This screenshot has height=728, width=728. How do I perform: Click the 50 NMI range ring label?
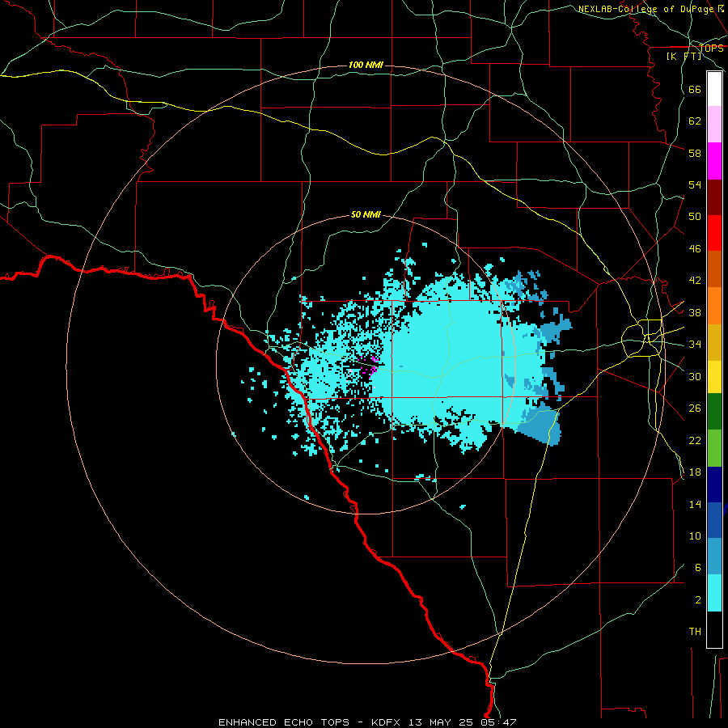(366, 214)
